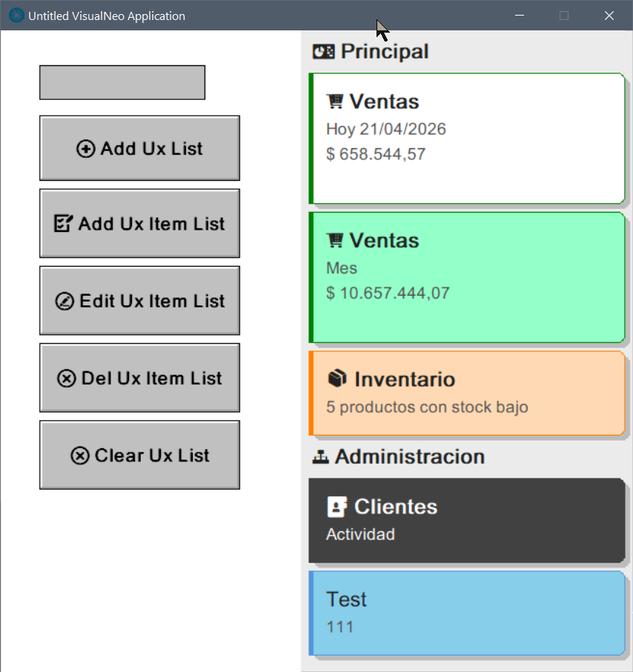Click the plus circle icon on Add Ux List
This screenshot has width=633, height=672.
(85, 149)
